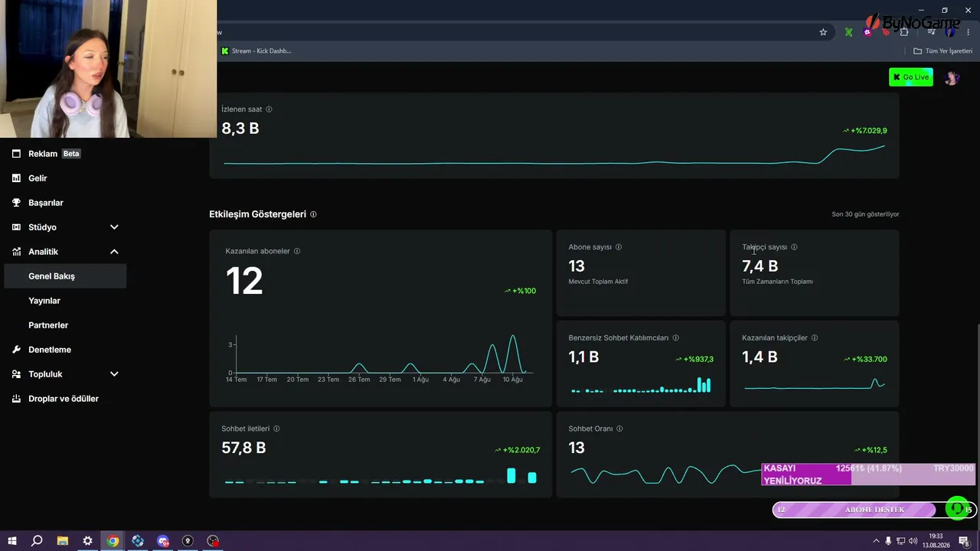The width and height of the screenshot is (980, 551).
Task: Click the Tüm Zamanların Toplamı text
Action: [x=777, y=282]
